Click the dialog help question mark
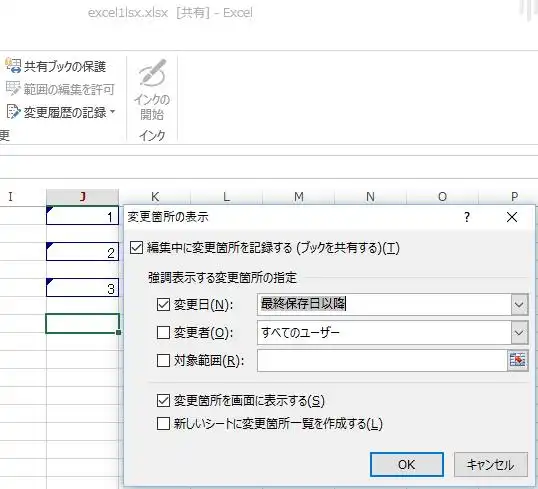This screenshot has height=489, width=538. tap(467, 217)
